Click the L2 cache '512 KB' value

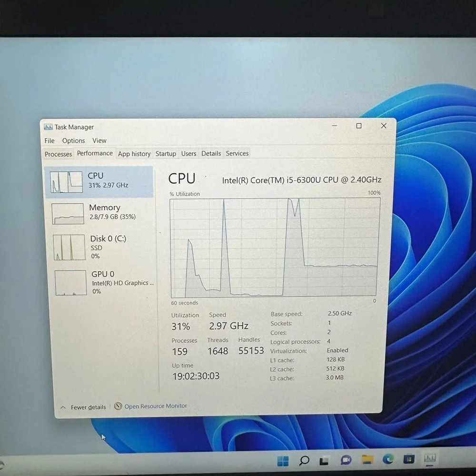point(335,368)
